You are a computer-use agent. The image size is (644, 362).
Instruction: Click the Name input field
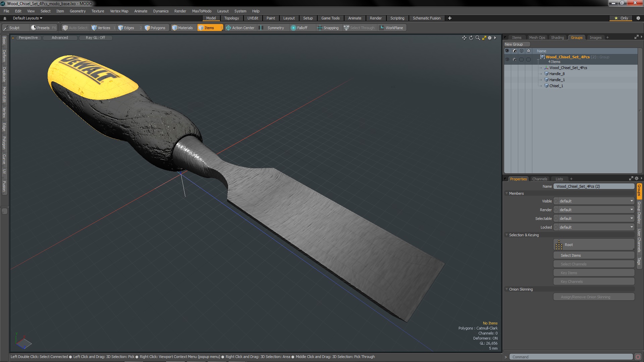click(594, 186)
